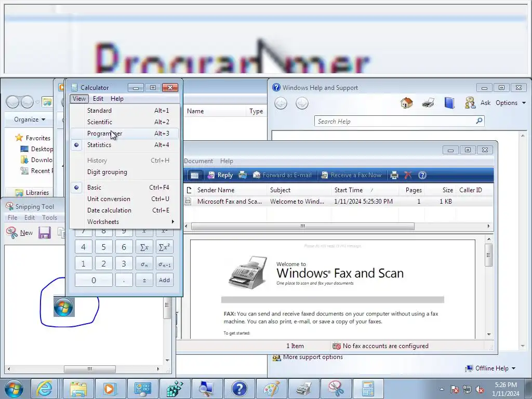Select Standard calculator mode
The image size is (532, 399).
click(124, 111)
